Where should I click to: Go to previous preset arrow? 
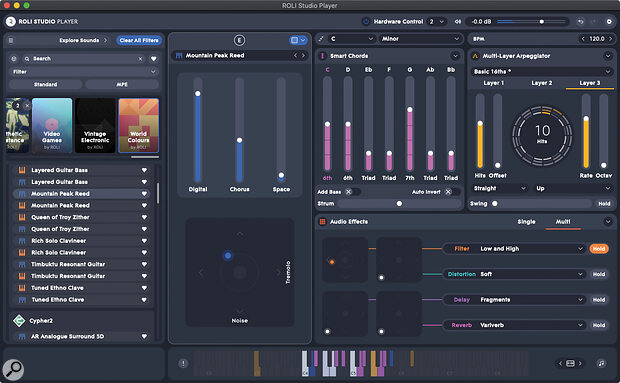coord(295,55)
